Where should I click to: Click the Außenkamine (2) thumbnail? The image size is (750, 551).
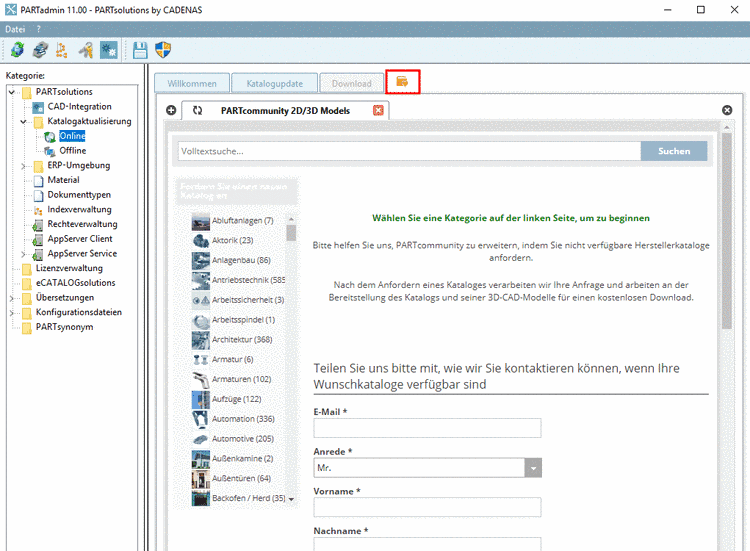[201, 459]
